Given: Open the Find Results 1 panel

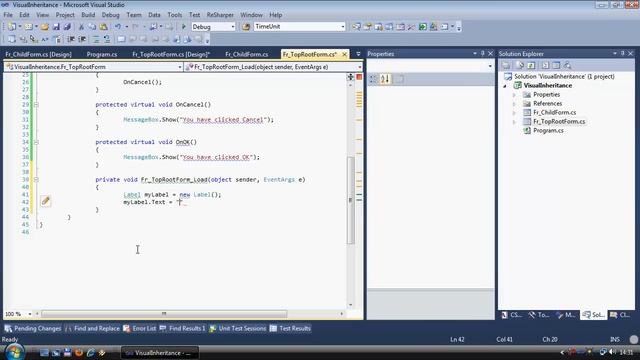Looking at the screenshot, I should click(x=182, y=329).
